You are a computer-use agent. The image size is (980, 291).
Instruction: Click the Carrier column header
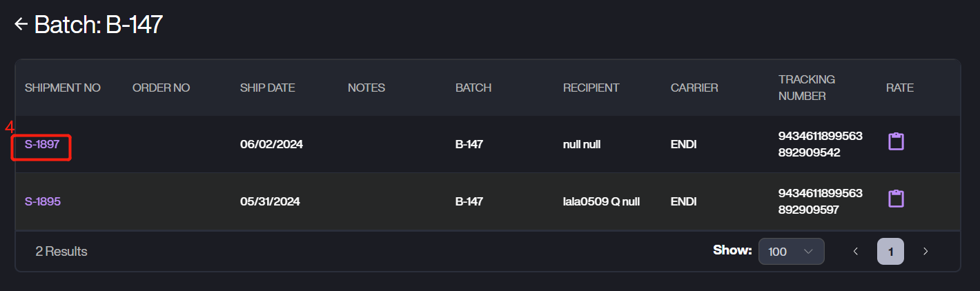(694, 88)
